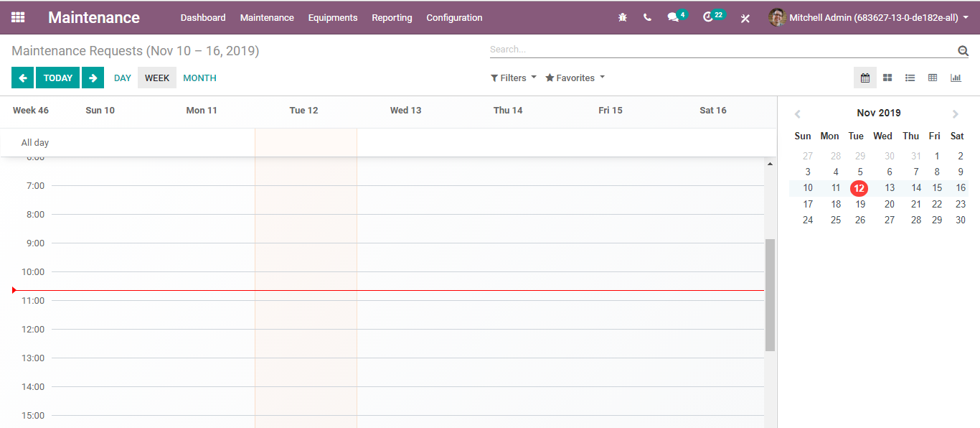Open Mitchell Admin user menu dropdown
The image size is (980, 428).
pyautogui.click(x=869, y=17)
